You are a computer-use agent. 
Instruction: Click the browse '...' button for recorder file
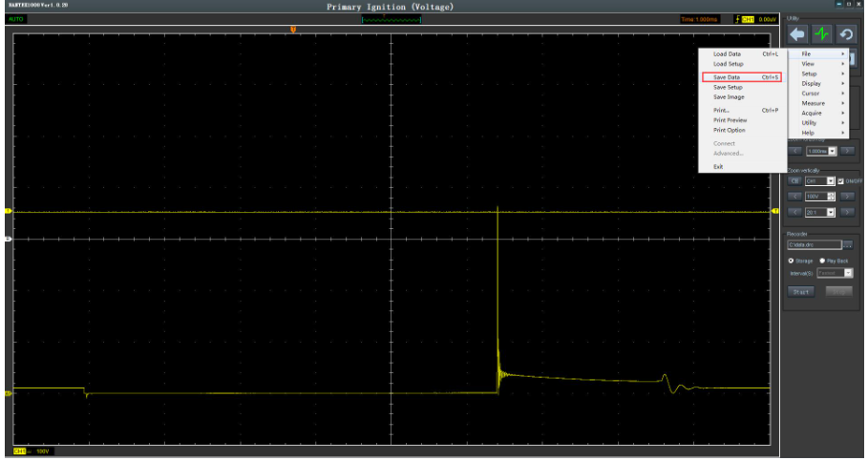[848, 244]
